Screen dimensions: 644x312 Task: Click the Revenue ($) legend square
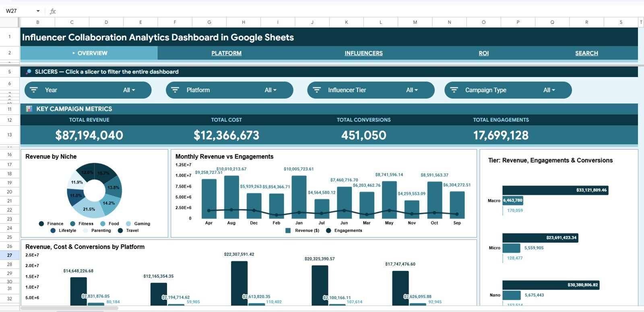[x=288, y=231]
